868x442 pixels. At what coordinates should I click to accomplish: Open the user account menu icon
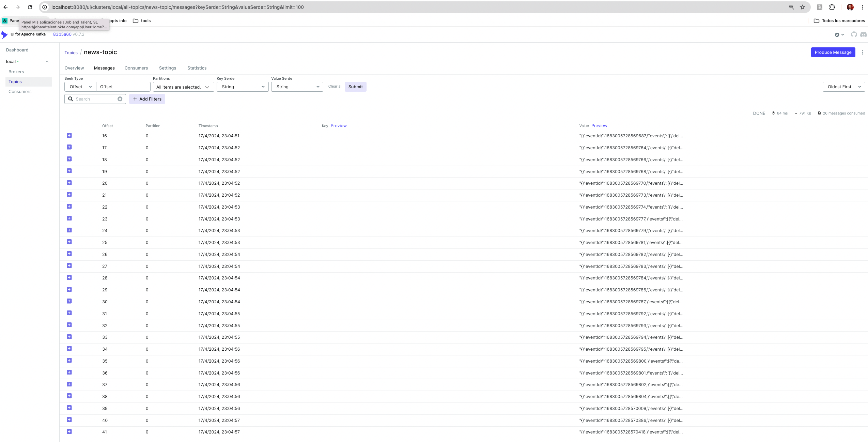[x=839, y=34]
